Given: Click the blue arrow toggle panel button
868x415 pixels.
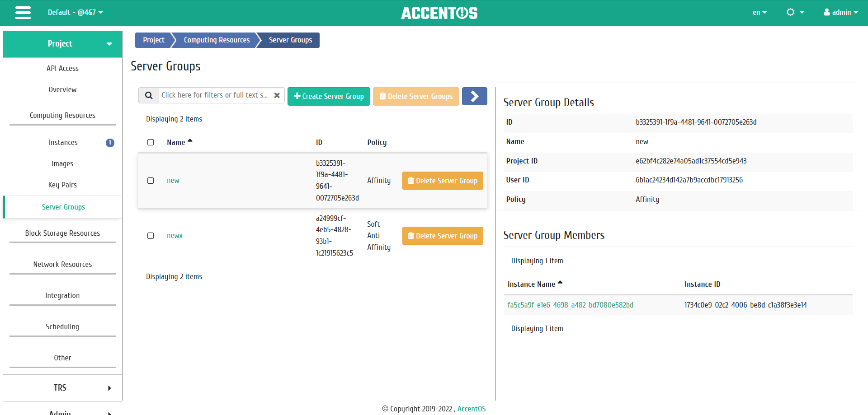Looking at the screenshot, I should tap(474, 96).
